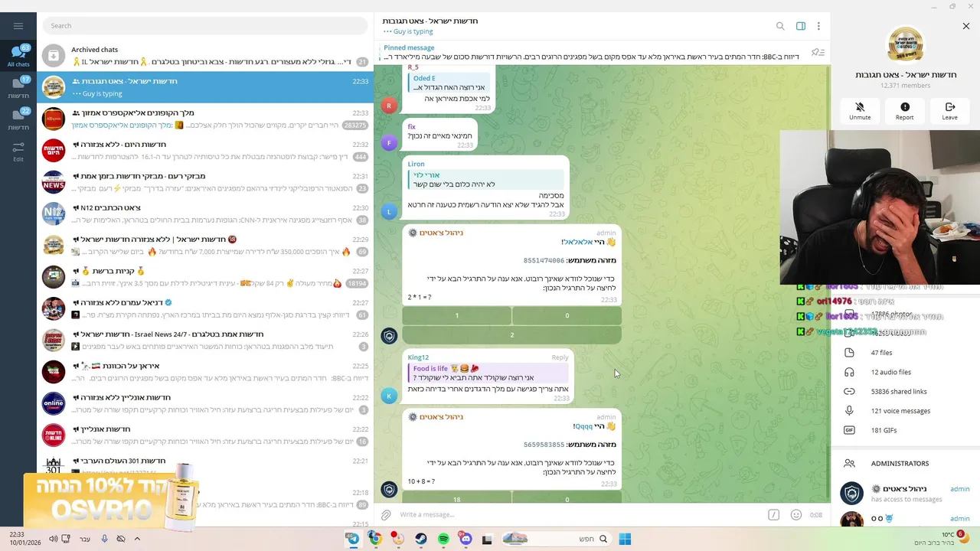980x551 pixels.
Task: Open ניהול צ'אטים admin profile in panel
Action: pos(905,494)
